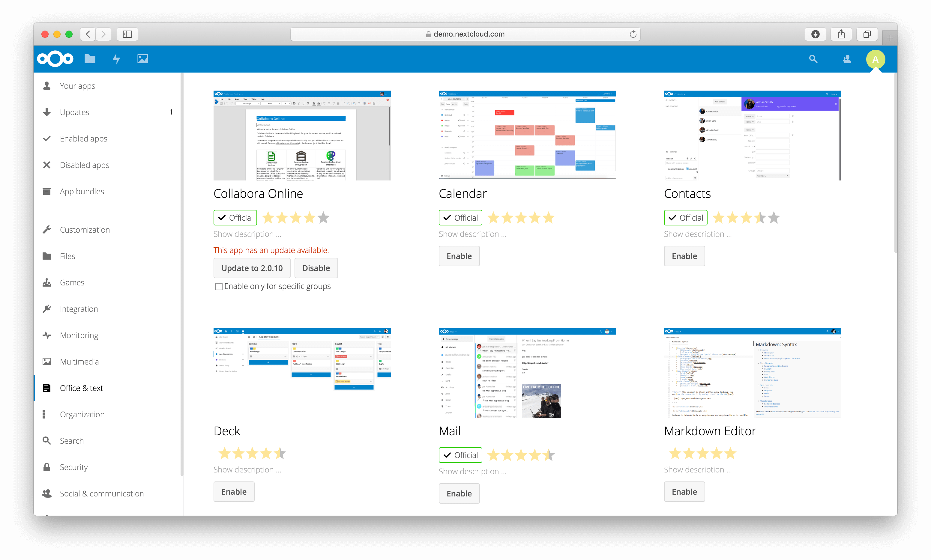Open search with the magnifier icon
Image resolution: width=931 pixels, height=560 pixels.
click(813, 59)
